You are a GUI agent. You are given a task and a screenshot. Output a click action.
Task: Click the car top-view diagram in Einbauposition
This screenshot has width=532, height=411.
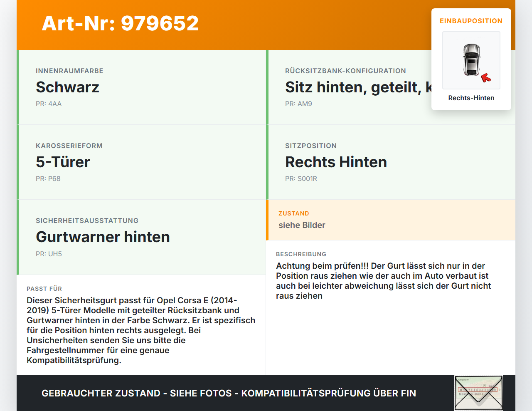pyautogui.click(x=471, y=60)
